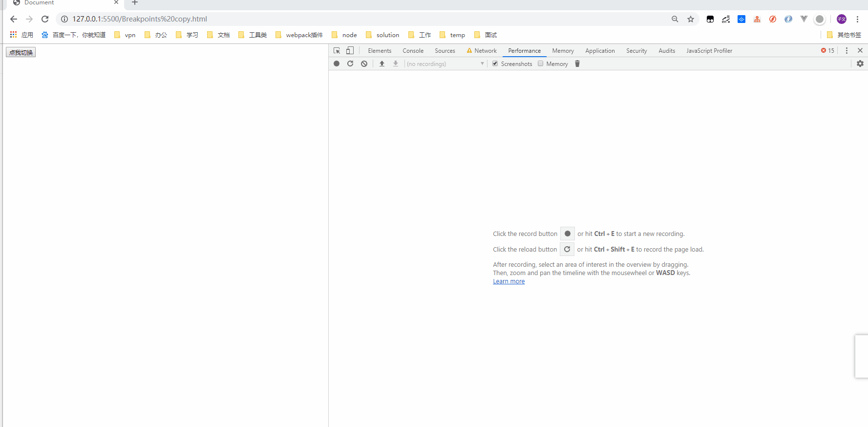Switch to the Sources tab

445,51
